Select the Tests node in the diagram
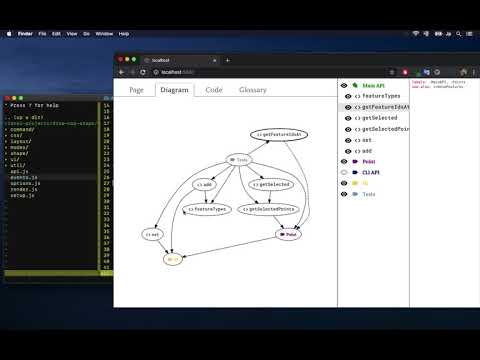This screenshot has width=480, height=360. pyautogui.click(x=239, y=160)
